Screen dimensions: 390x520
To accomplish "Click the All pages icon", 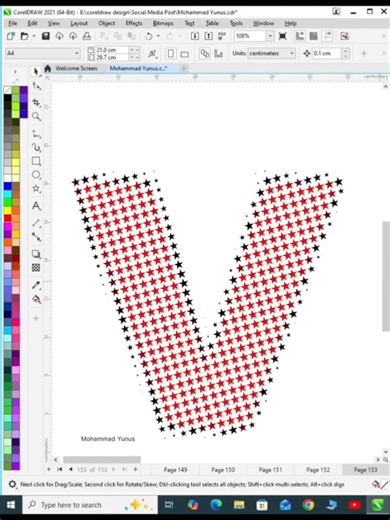I will pos(205,53).
